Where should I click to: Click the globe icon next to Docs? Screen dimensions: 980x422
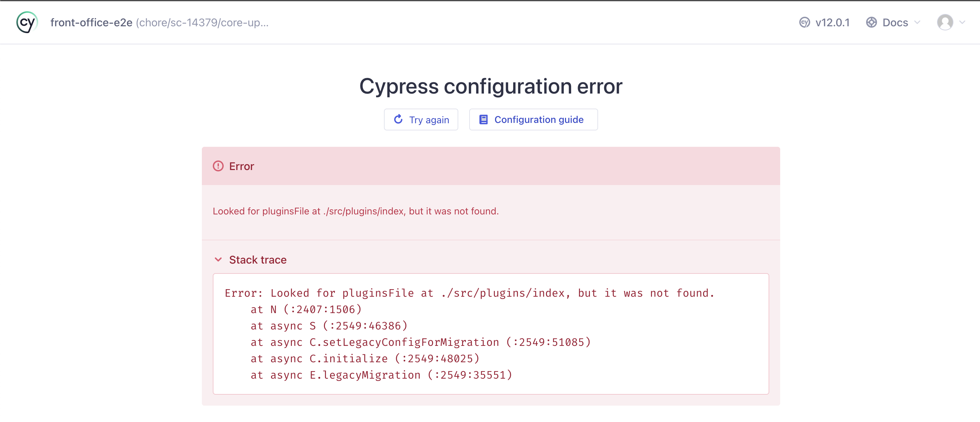click(x=871, y=22)
